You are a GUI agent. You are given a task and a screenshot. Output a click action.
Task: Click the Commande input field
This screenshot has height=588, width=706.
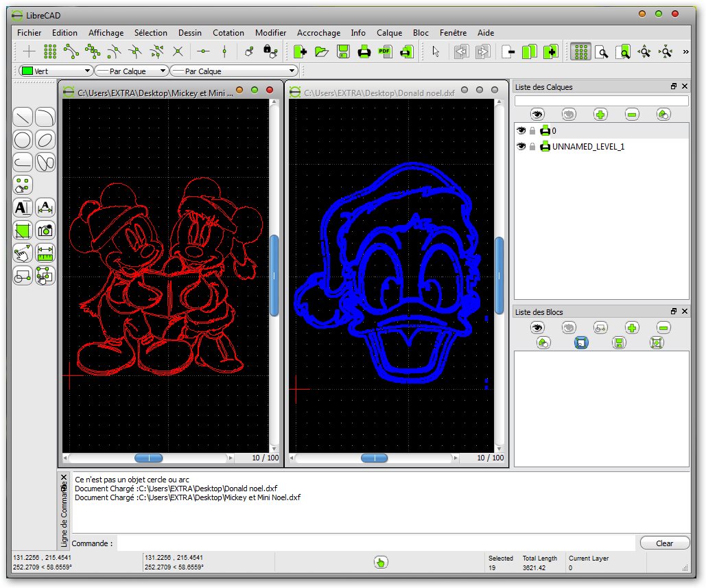[376, 543]
